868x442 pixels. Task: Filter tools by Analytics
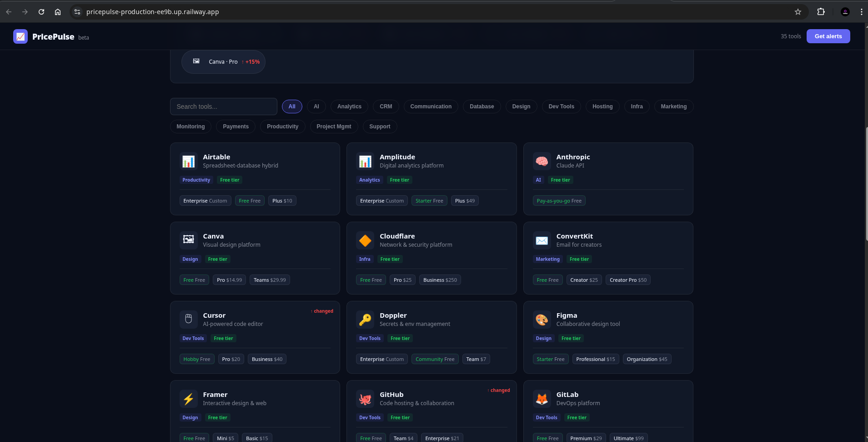pyautogui.click(x=349, y=107)
